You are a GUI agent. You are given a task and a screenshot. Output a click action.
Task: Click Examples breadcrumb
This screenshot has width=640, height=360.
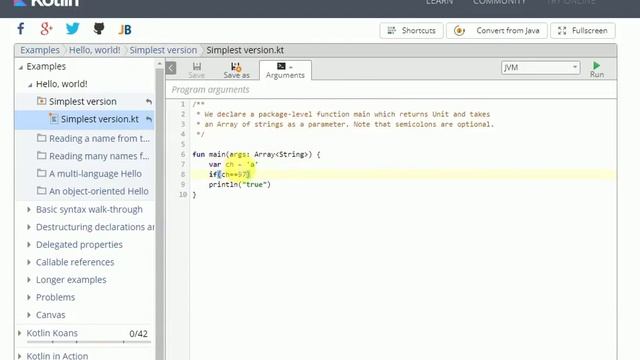(x=40, y=50)
